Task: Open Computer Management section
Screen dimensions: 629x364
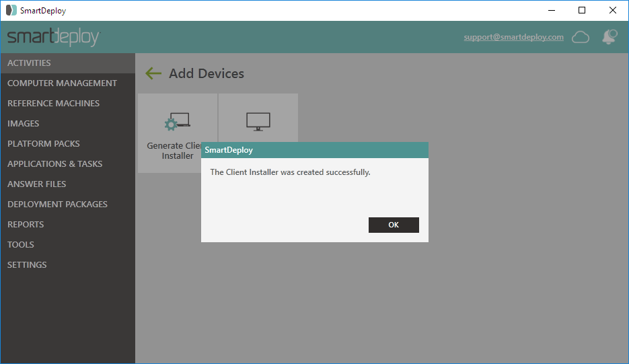Action: (68, 83)
